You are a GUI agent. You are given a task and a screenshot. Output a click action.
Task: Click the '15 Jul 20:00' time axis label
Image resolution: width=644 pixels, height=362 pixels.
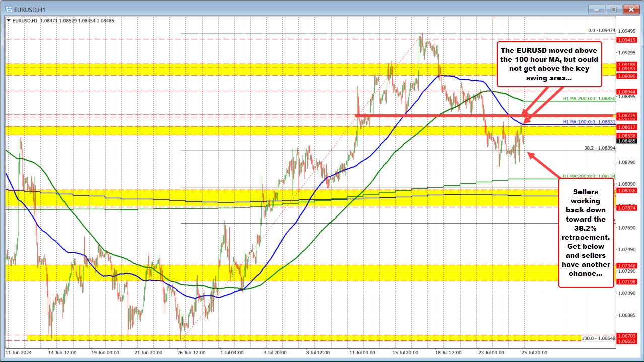pyautogui.click(x=405, y=353)
